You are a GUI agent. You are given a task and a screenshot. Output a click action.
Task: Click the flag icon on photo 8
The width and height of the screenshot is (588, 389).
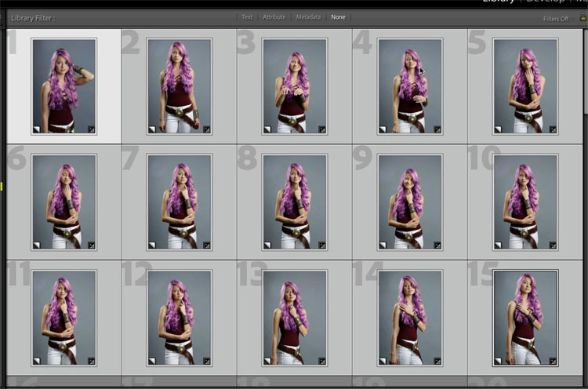[267, 245]
